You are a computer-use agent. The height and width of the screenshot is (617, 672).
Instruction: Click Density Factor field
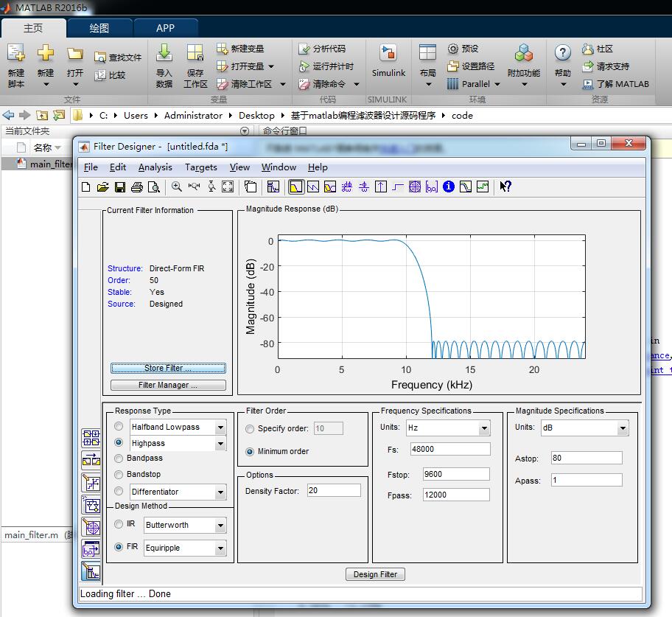pyautogui.click(x=334, y=490)
